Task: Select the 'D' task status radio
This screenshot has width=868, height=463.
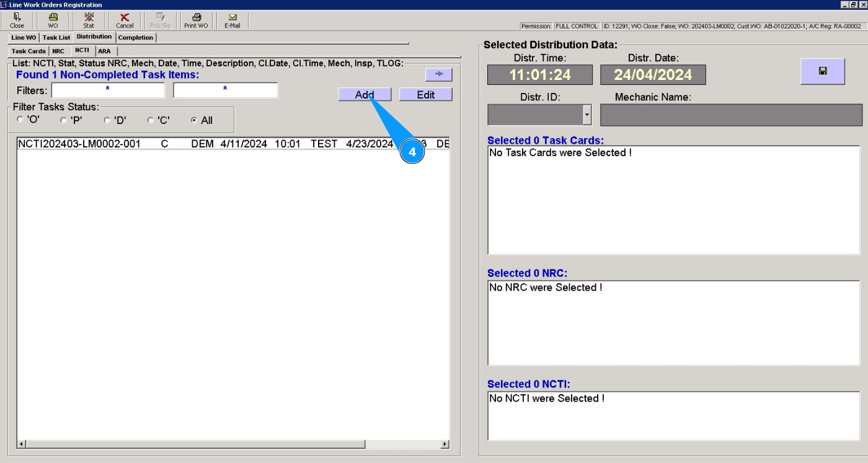Action: pos(107,120)
